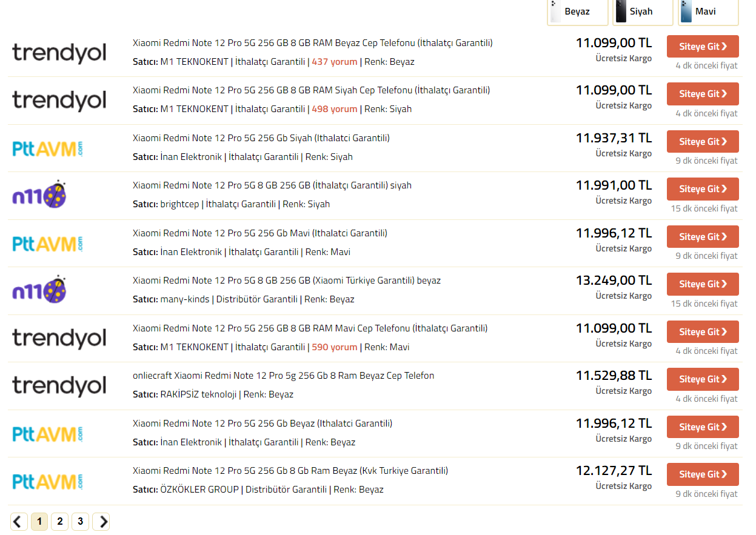Click the seller name many-kinds
This screenshot has height=535, width=756.
(185, 299)
